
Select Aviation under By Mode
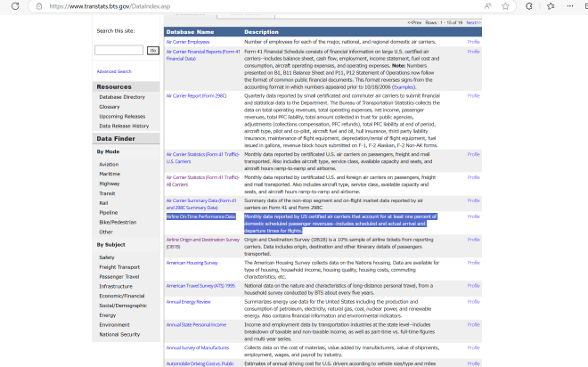(x=109, y=165)
